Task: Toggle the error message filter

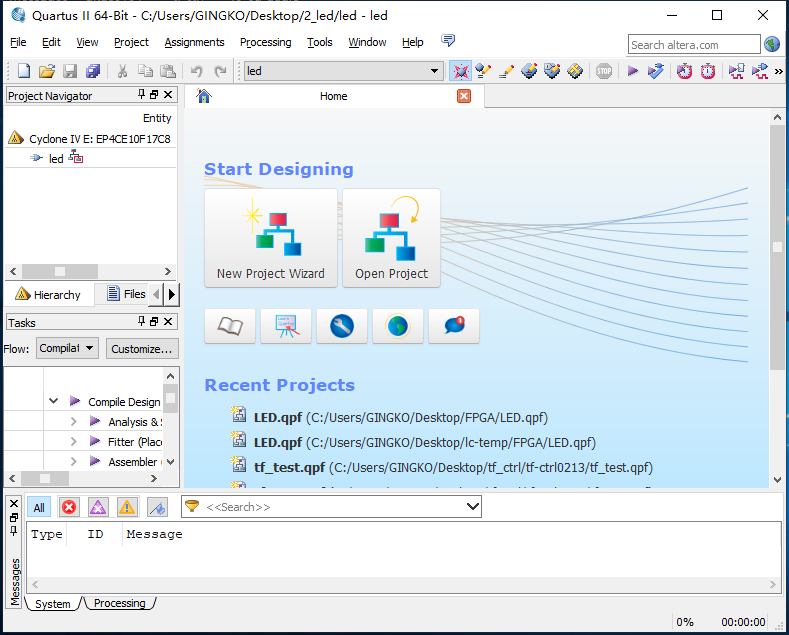Action: (69, 507)
